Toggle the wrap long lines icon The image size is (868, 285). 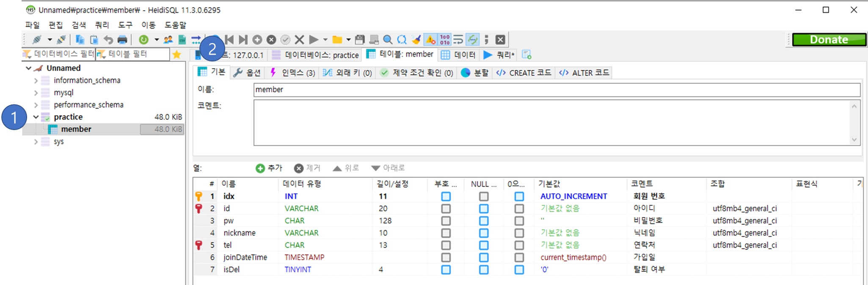[x=458, y=40]
